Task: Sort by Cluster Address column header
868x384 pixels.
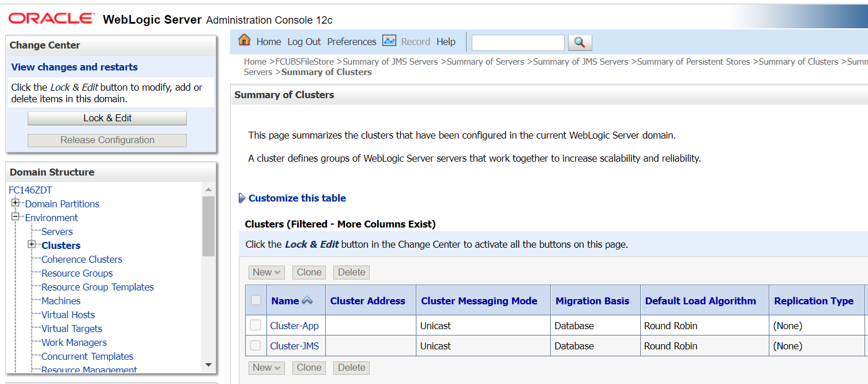Action: (x=367, y=301)
